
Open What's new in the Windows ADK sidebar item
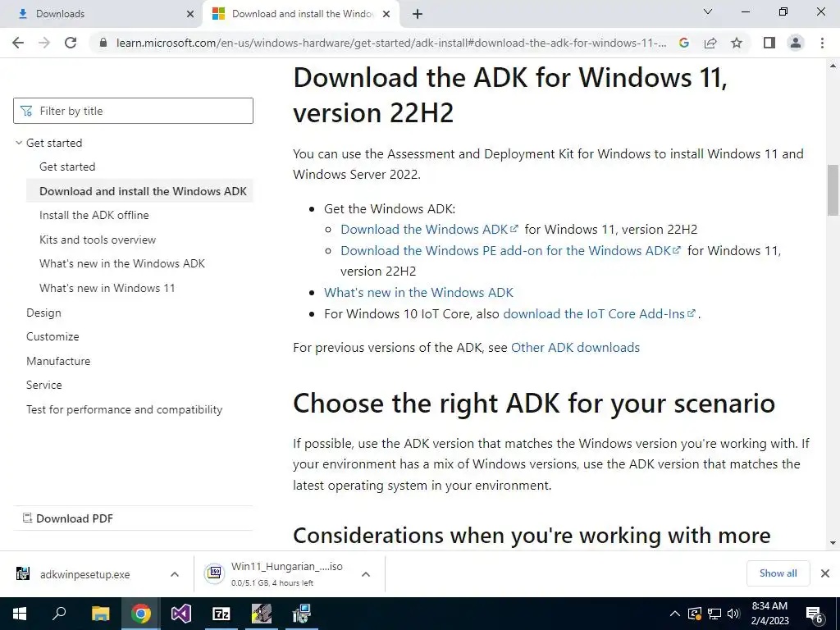[122, 263]
